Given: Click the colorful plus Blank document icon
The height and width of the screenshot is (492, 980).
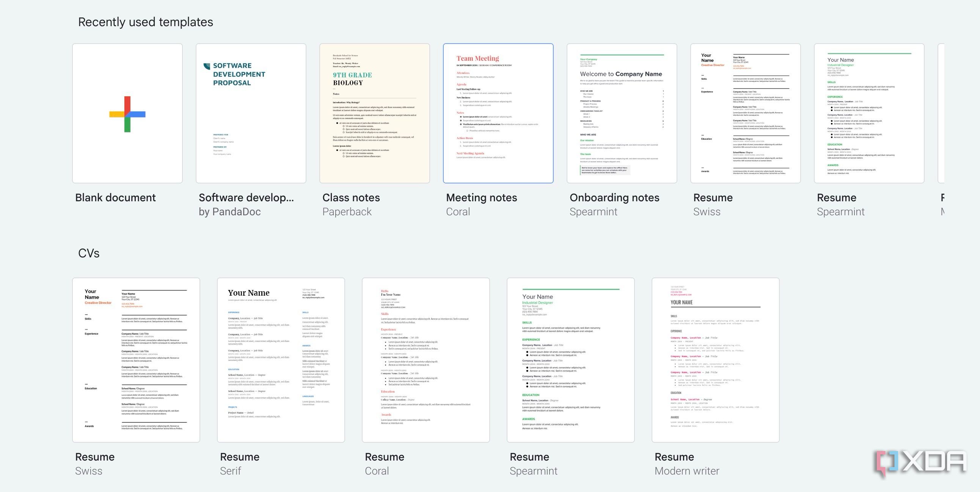Looking at the screenshot, I should click(x=127, y=114).
